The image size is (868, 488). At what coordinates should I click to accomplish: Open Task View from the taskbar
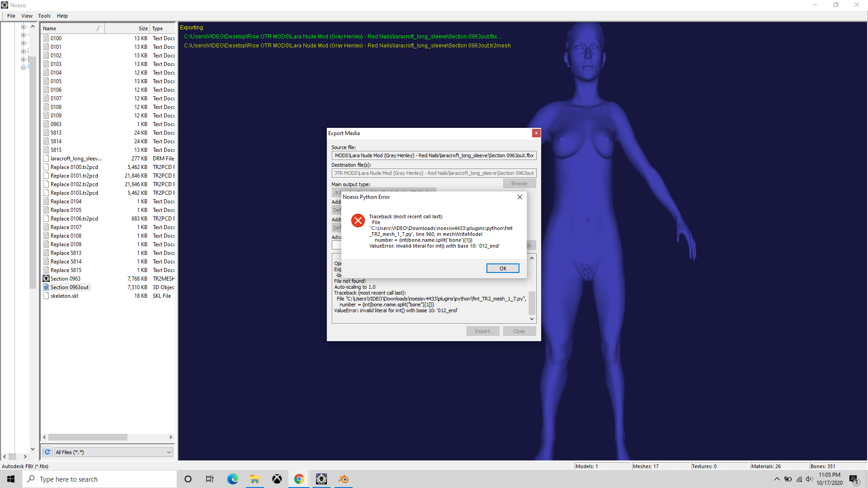coord(210,479)
